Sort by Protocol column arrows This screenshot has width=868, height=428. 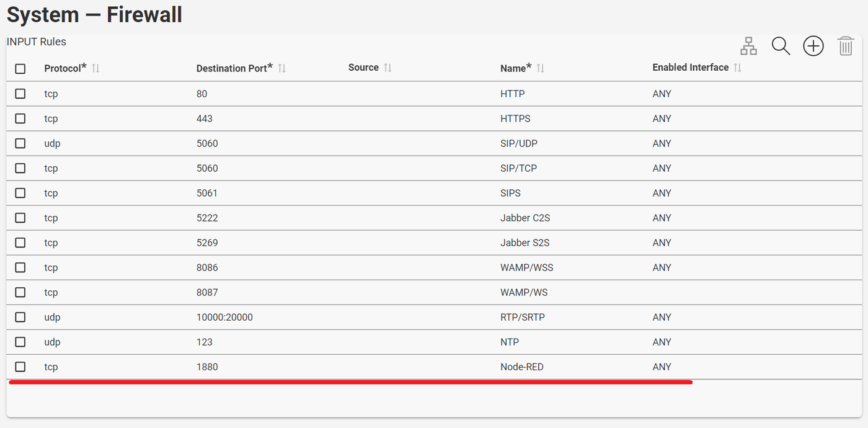point(95,68)
